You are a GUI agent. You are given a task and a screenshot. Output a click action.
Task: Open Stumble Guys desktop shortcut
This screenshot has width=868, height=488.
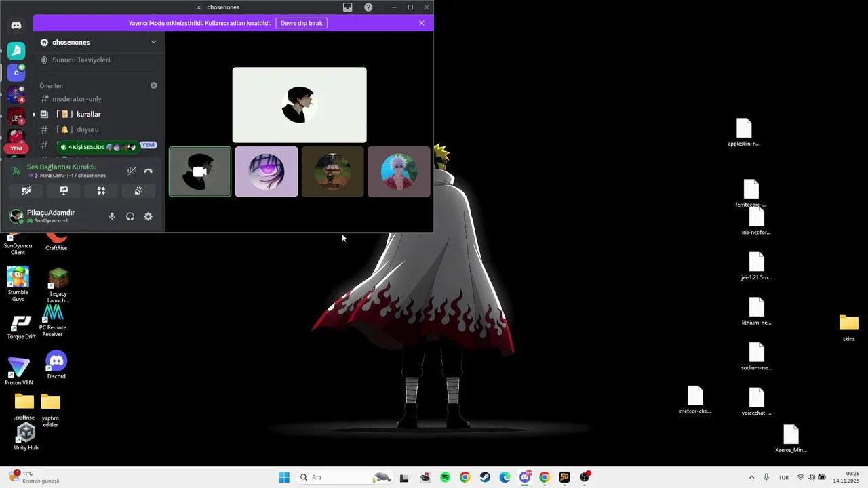[18, 284]
